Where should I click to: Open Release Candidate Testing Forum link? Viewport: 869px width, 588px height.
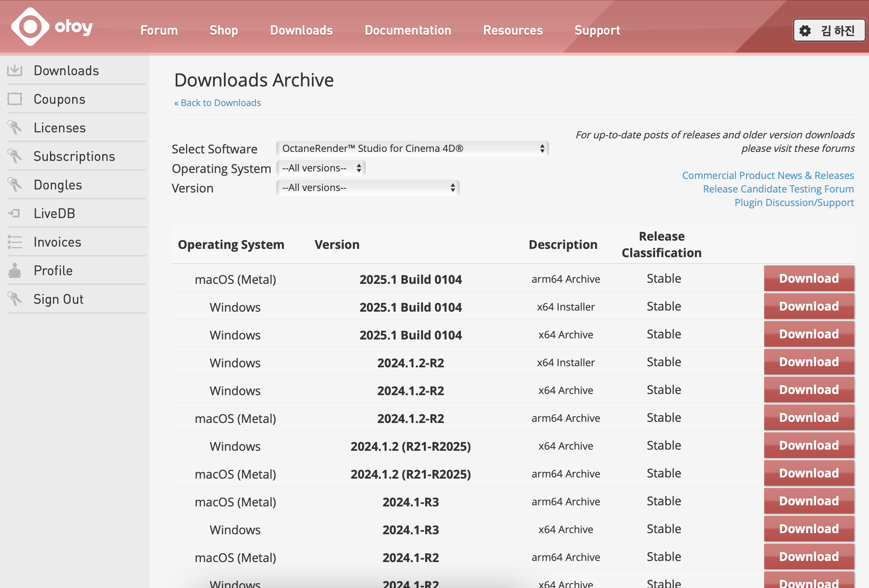[778, 189]
